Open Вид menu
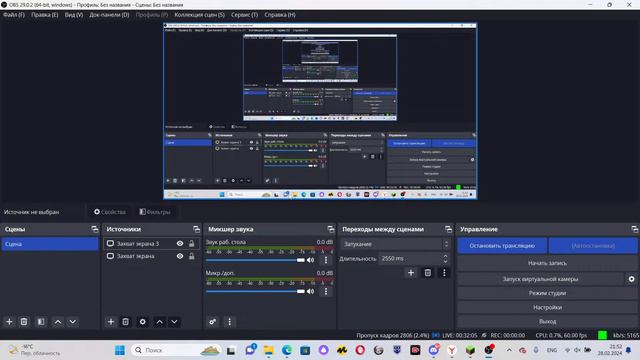Viewport: 640px width, 360px height. [74, 15]
